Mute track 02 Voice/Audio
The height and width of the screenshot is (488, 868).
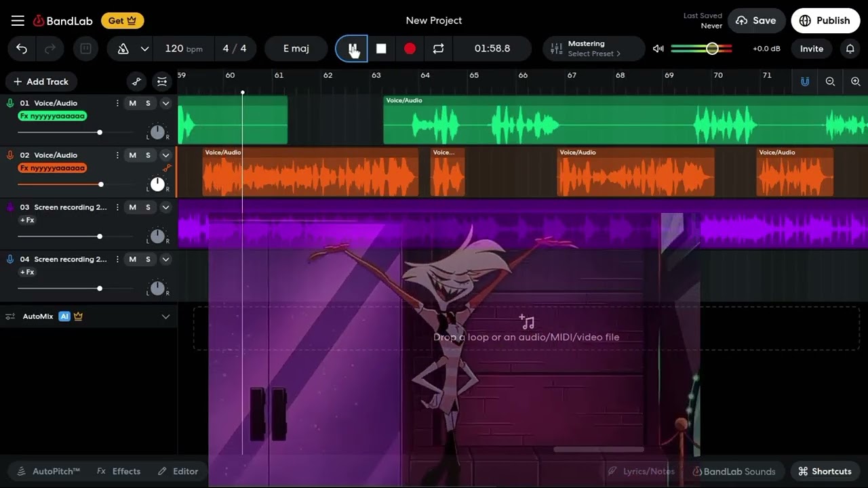(132, 155)
